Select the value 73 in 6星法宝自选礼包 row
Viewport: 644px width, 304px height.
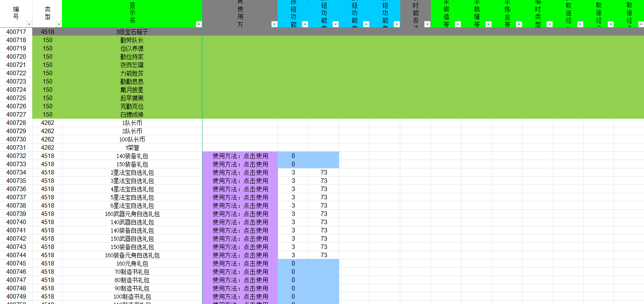coord(324,206)
